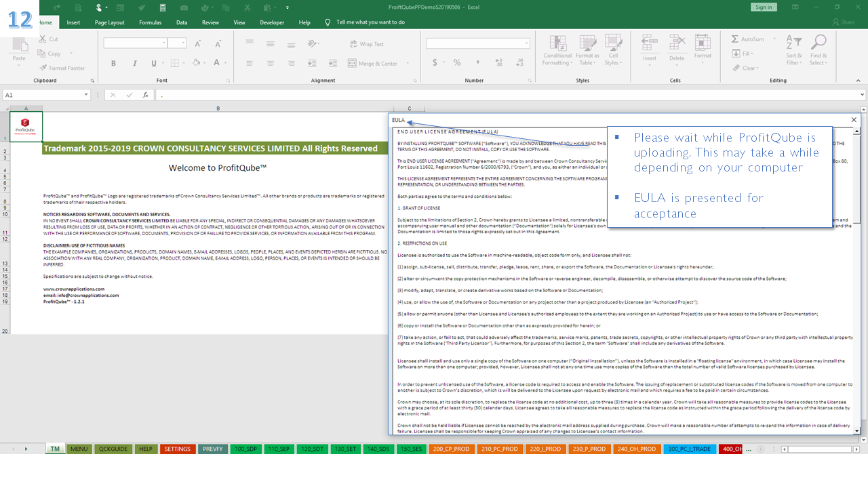Click the Borders icon

coord(175,63)
